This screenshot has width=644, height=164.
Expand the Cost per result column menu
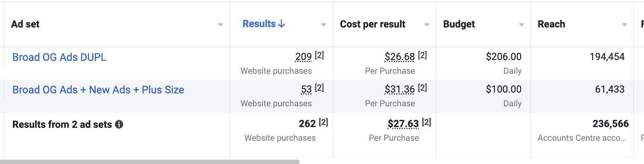[x=427, y=25]
